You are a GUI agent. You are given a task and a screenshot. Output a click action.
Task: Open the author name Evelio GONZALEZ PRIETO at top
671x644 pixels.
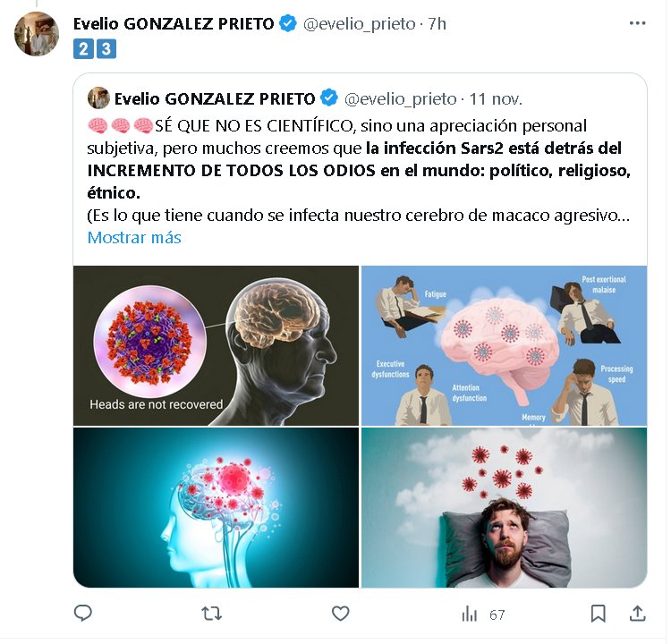pos(174,24)
